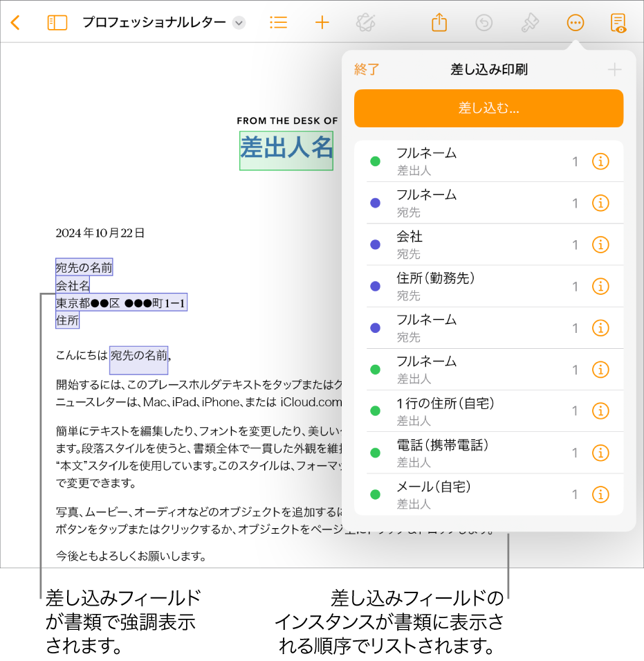Tap the 会社名 merge field in document
Viewport: 644px width, 661px height.
point(73,285)
